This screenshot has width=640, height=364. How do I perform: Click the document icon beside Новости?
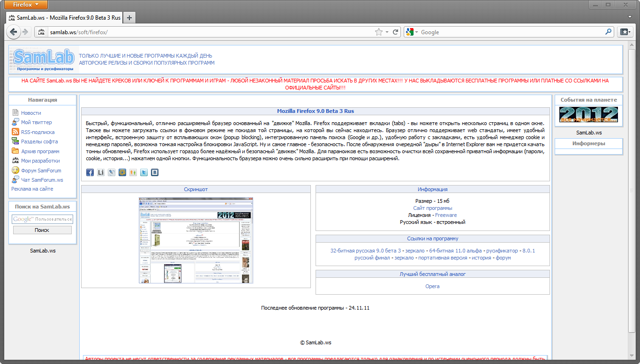coord(15,112)
